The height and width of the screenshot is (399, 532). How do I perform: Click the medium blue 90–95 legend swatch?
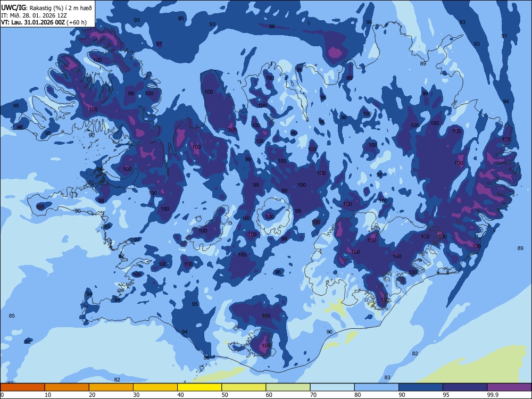(x=421, y=387)
